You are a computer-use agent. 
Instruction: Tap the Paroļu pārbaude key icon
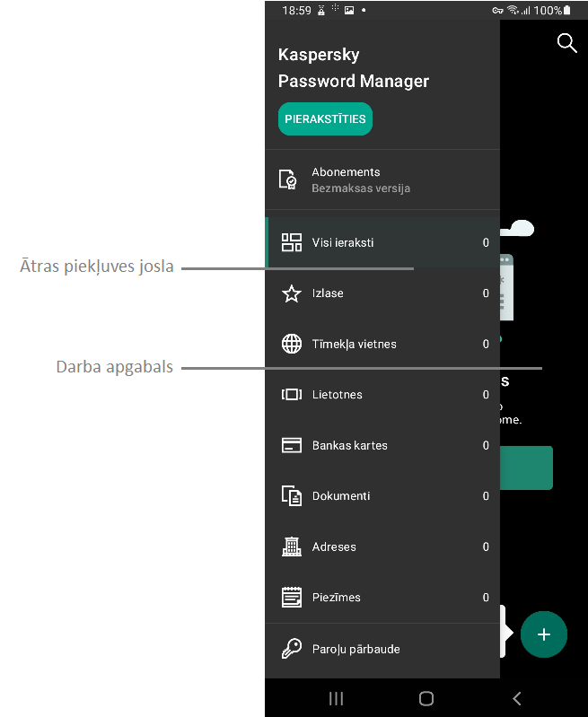(292, 649)
